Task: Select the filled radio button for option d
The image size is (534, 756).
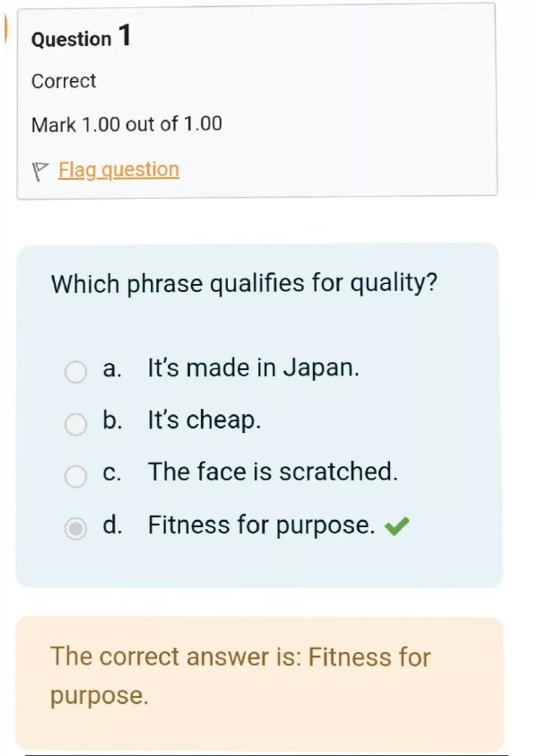Action: [x=76, y=528]
